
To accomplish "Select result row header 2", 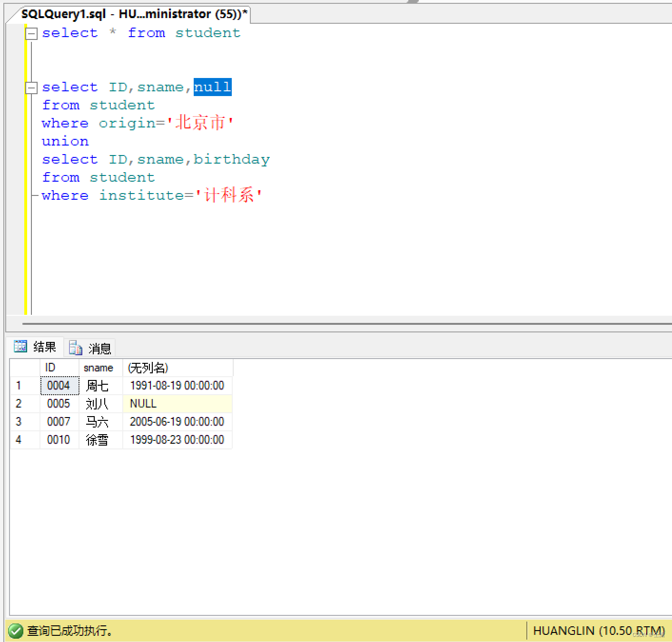I will (25, 404).
